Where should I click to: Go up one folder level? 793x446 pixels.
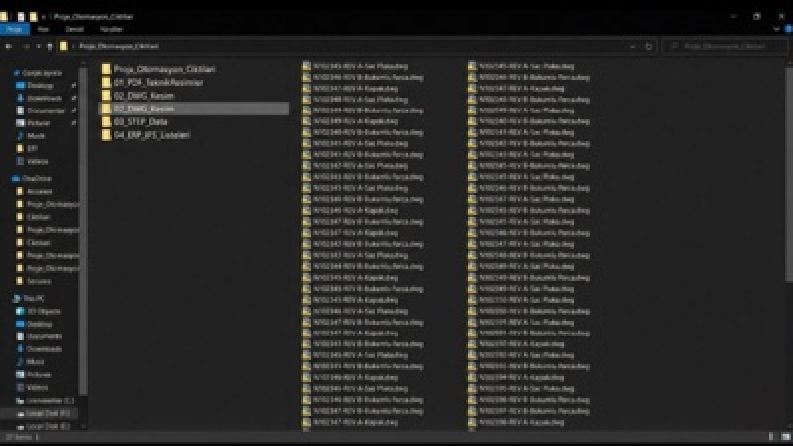50,46
